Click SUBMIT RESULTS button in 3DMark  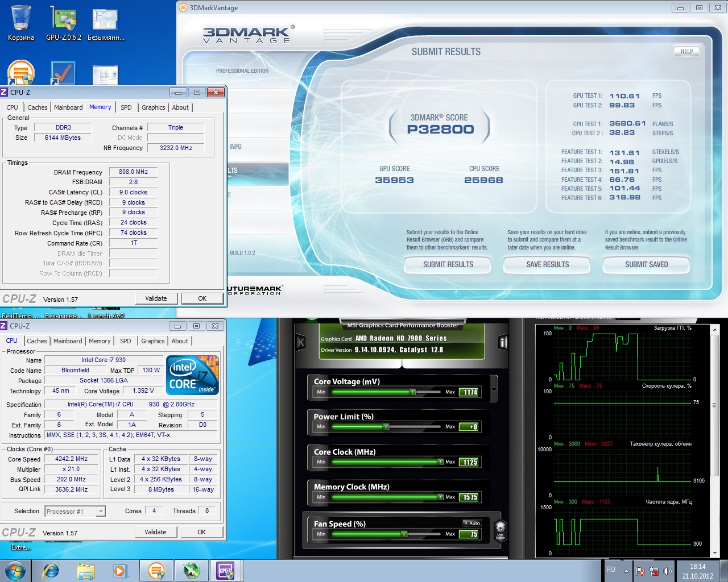(448, 264)
